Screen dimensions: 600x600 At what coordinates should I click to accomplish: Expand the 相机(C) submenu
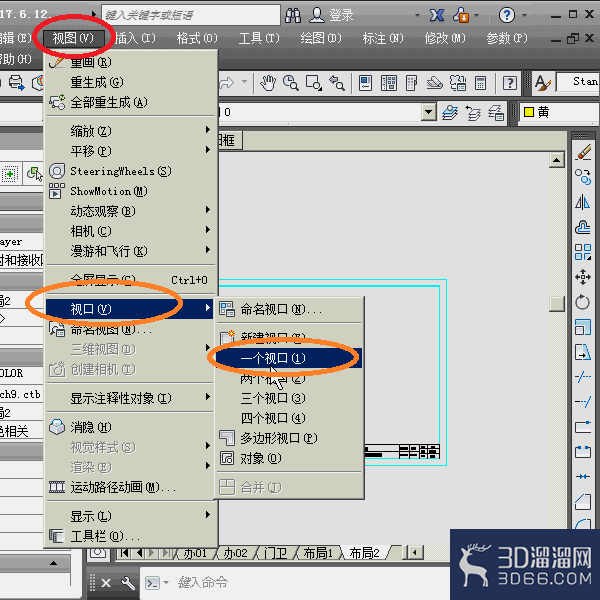[130, 231]
